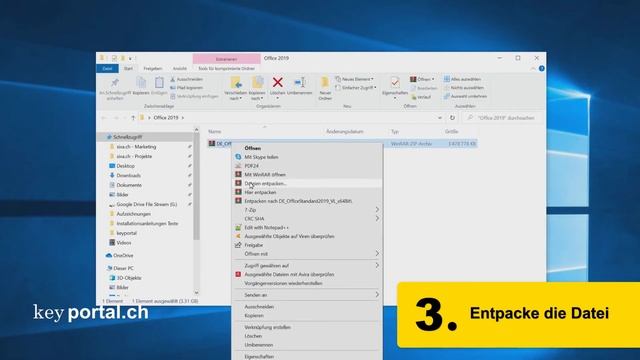The height and width of the screenshot is (360, 640).
Task: Click the refresh icon beside address bar
Action: click(452, 118)
